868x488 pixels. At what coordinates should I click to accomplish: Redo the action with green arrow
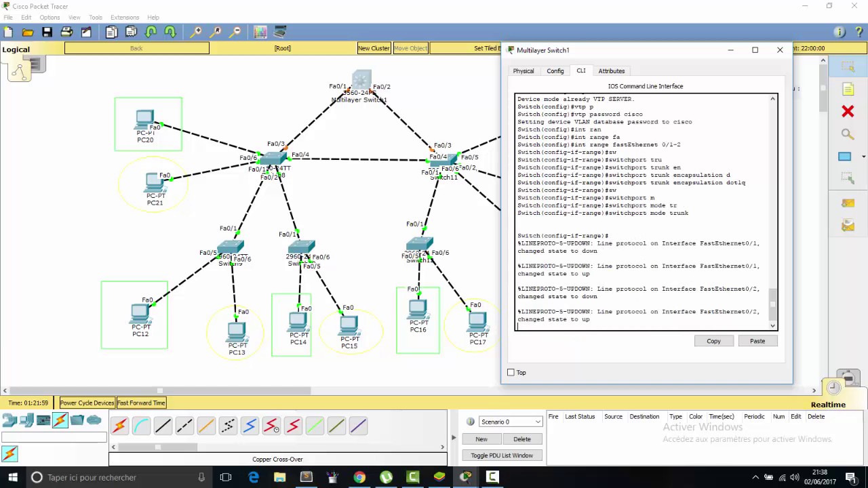pos(170,32)
